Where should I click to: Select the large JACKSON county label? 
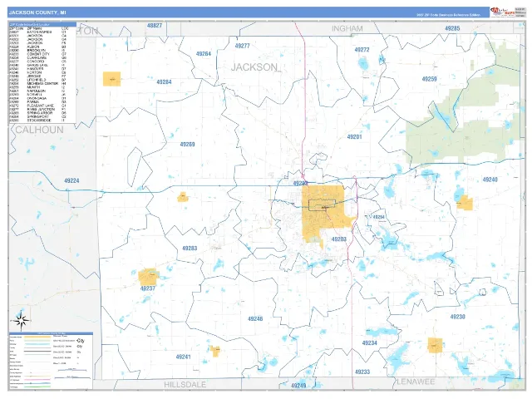click(x=254, y=67)
